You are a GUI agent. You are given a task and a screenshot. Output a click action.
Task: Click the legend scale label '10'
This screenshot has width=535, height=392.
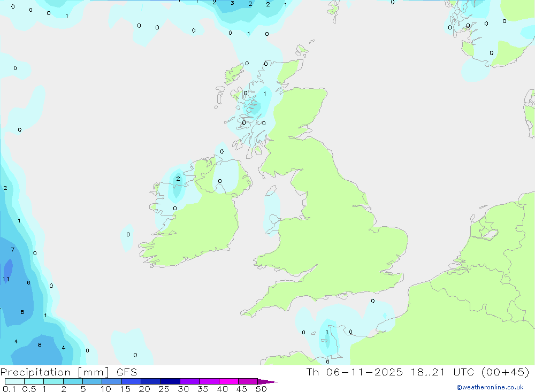point(106,389)
